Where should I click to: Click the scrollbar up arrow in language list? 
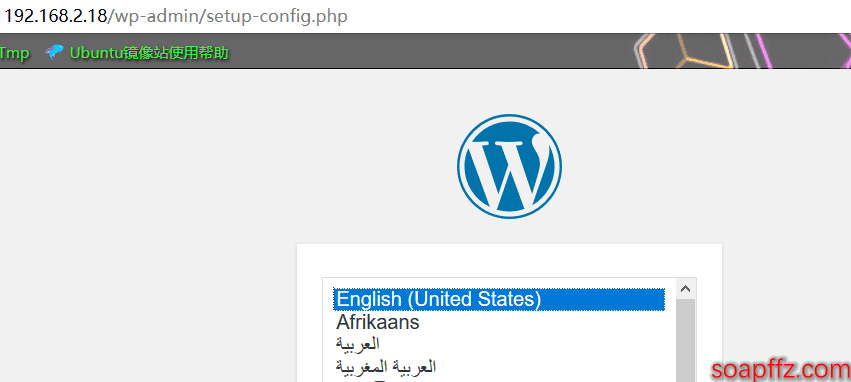coord(685,289)
